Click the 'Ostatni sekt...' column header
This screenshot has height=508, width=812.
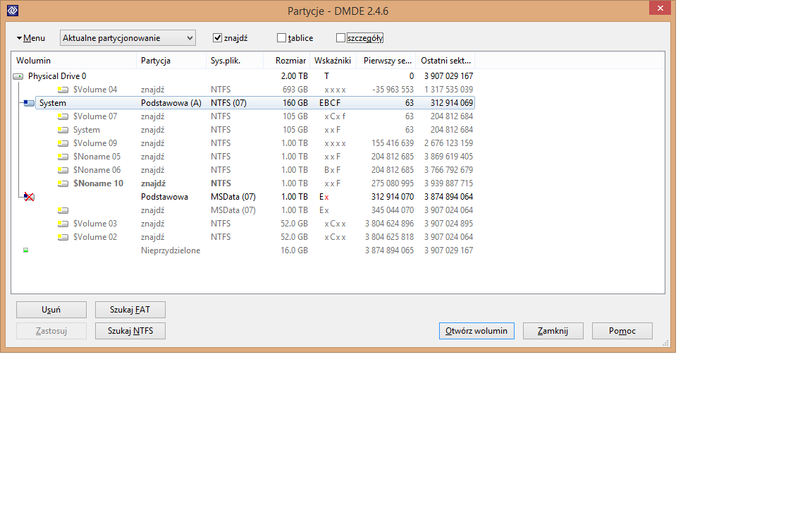(x=446, y=61)
